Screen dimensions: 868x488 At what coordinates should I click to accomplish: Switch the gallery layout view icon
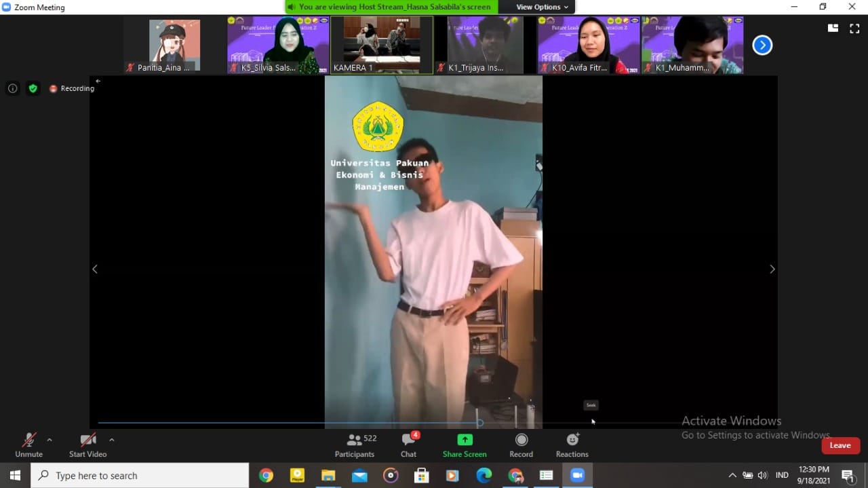pyautogui.click(x=833, y=29)
